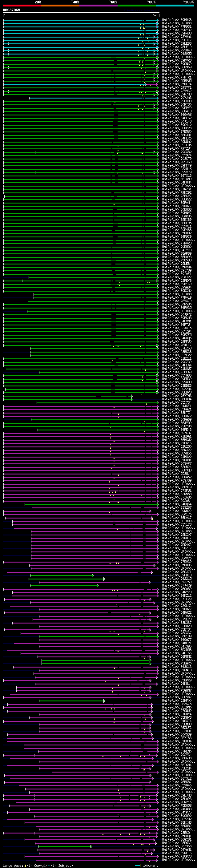Select the UniRef100_Q9FX88 label
Screen dimensions: 197x868
[177, 101]
